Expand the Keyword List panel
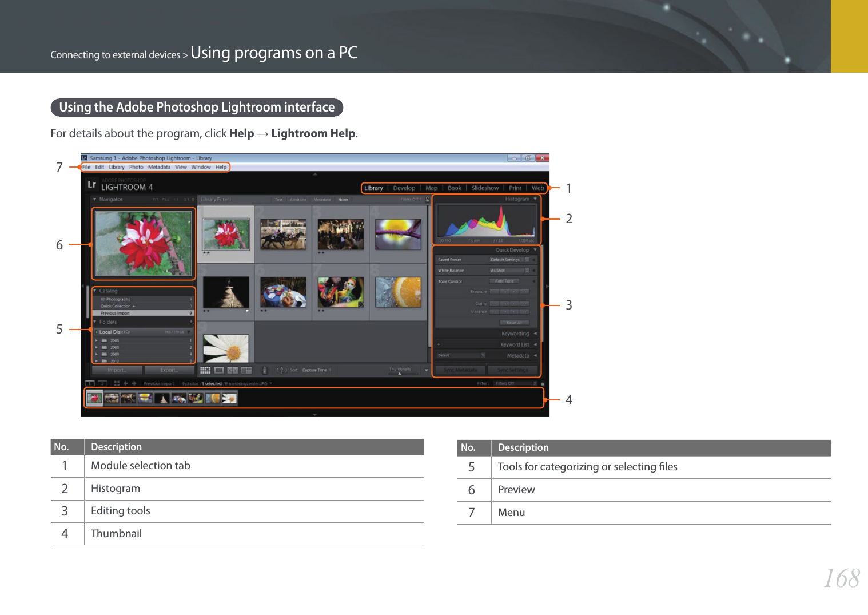 click(535, 344)
